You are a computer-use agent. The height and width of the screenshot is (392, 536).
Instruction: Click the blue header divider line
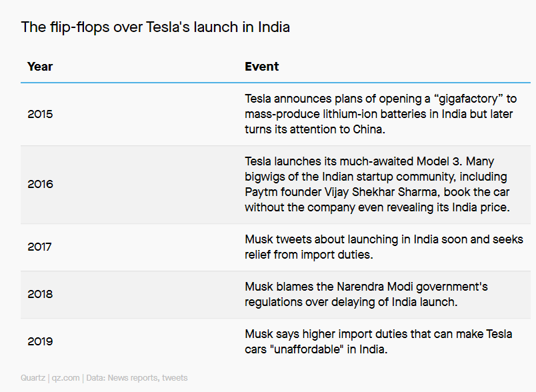pyautogui.click(x=275, y=83)
